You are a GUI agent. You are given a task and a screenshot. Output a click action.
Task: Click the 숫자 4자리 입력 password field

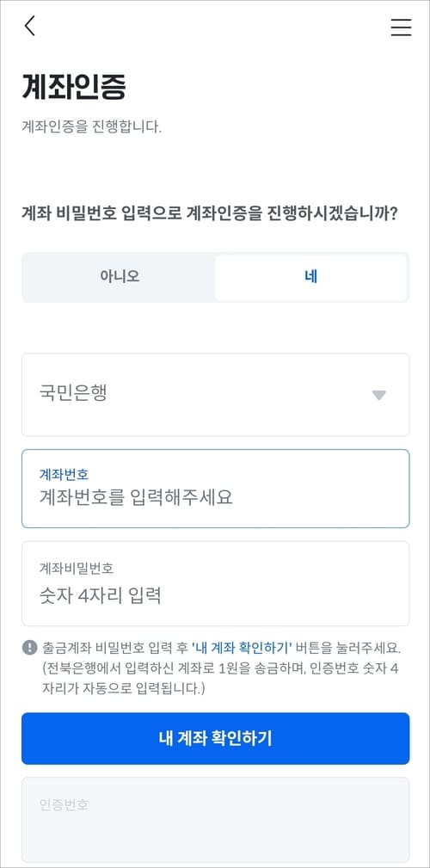pos(215,583)
